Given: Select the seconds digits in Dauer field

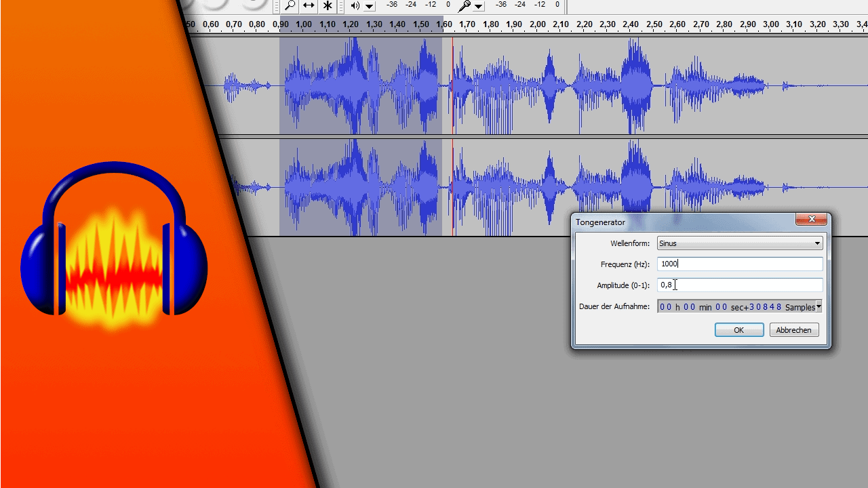Looking at the screenshot, I should [722, 307].
